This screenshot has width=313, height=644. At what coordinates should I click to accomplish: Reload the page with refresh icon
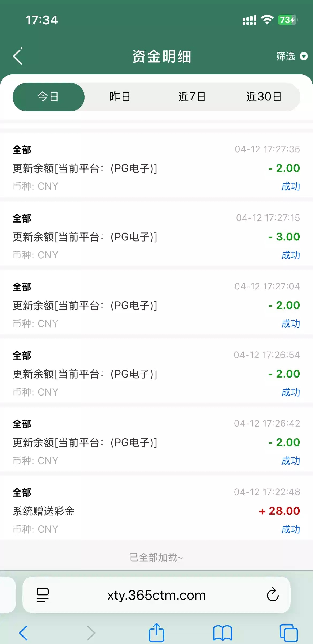pos(273,595)
